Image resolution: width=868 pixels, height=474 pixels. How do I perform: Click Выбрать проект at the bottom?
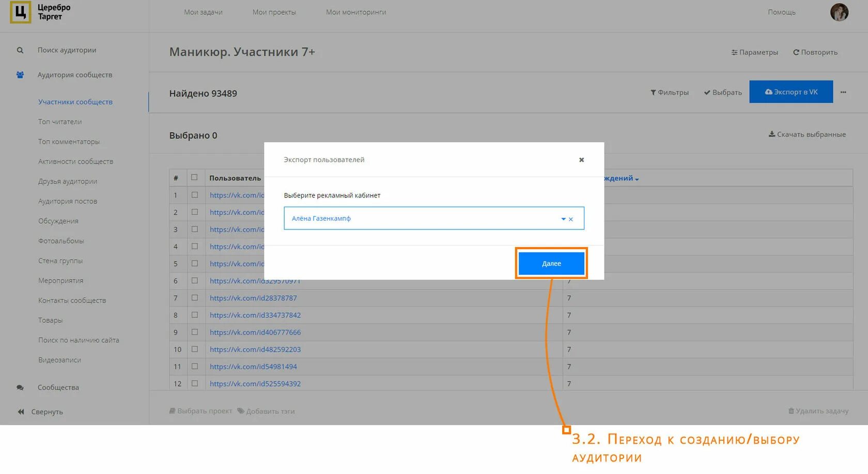point(201,411)
